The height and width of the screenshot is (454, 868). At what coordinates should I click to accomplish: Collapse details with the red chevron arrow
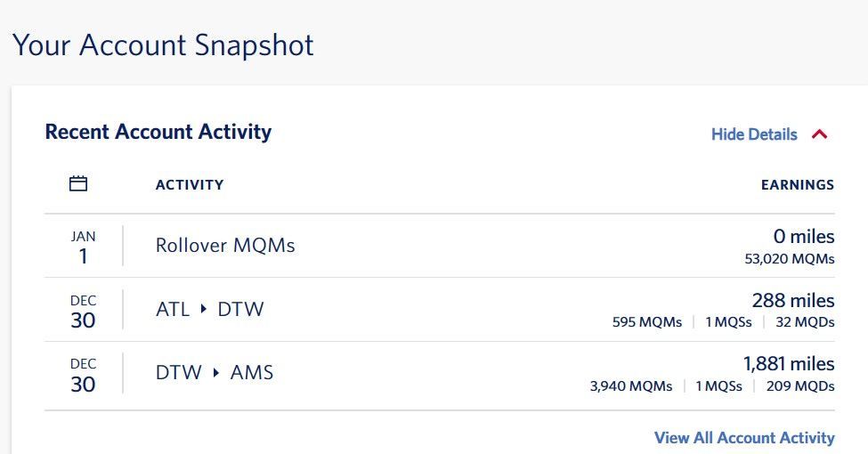pyautogui.click(x=819, y=134)
